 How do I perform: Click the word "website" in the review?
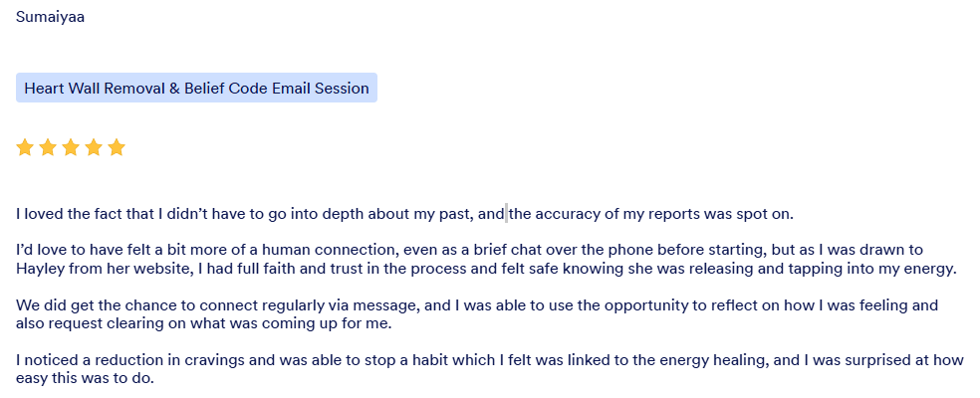[156, 269]
